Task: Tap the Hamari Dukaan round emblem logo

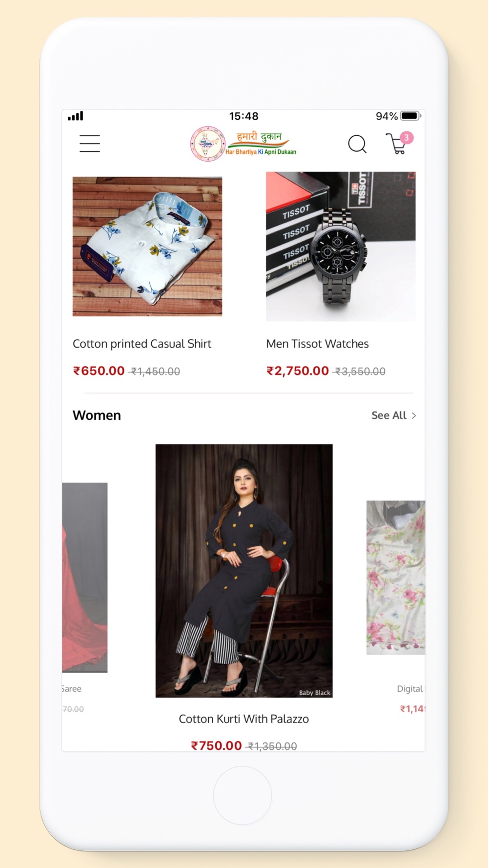Action: [207, 144]
